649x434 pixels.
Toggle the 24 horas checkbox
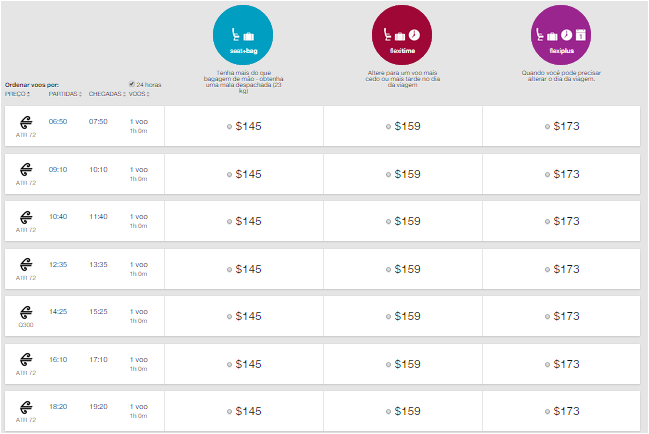132,84
